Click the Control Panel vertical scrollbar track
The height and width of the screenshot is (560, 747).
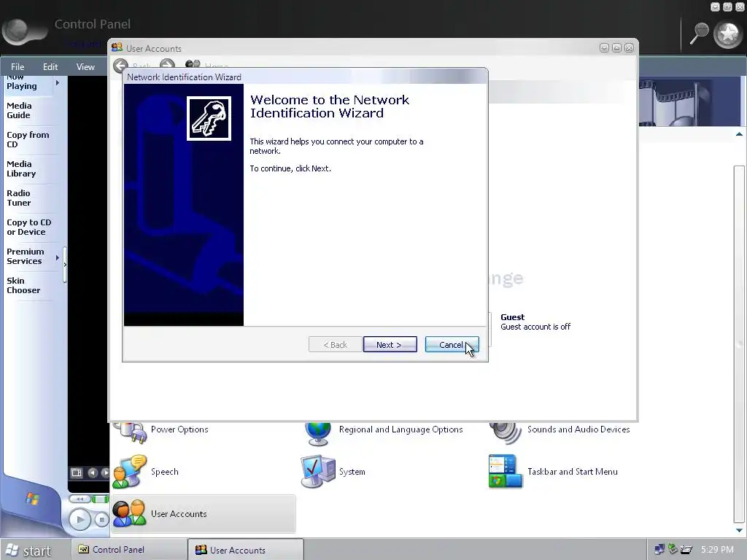[739, 344]
